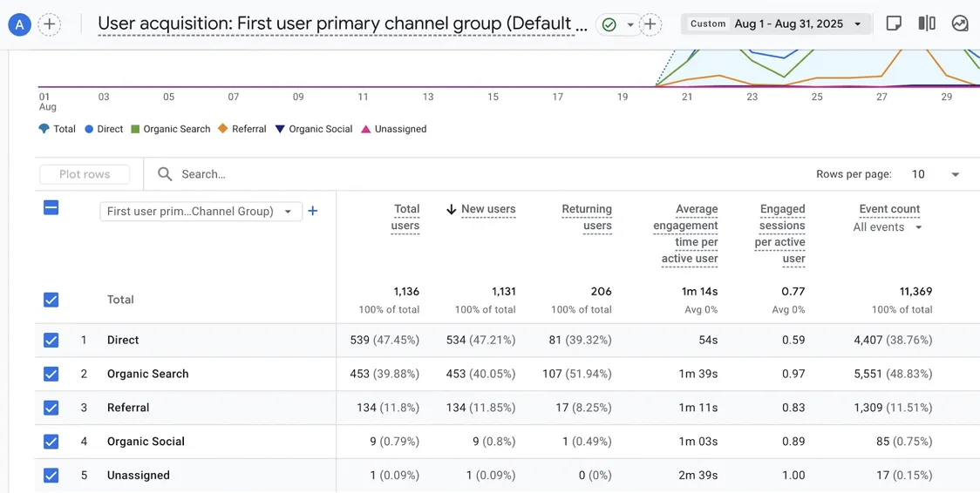Click the green checkmark report status icon
This screenshot has width=980, height=493.
tap(609, 24)
